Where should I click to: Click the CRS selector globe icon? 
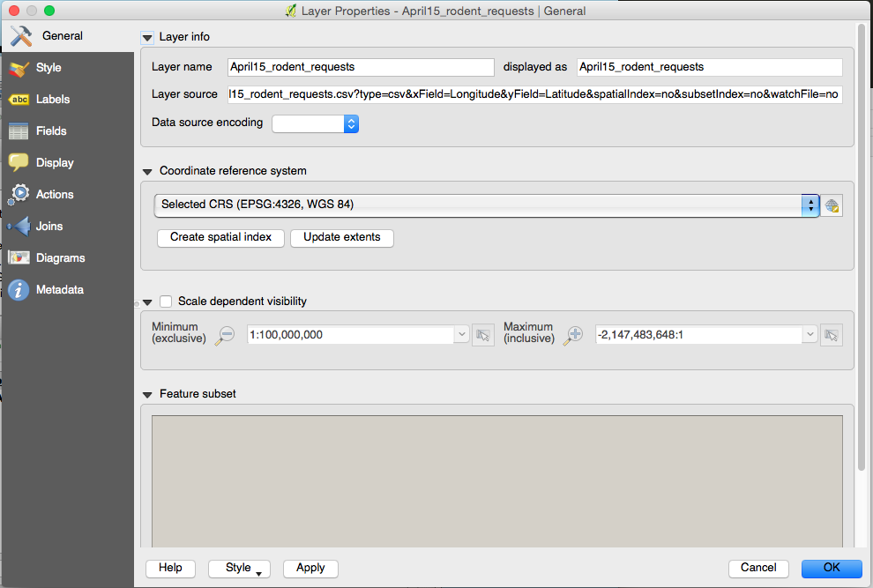tap(832, 206)
